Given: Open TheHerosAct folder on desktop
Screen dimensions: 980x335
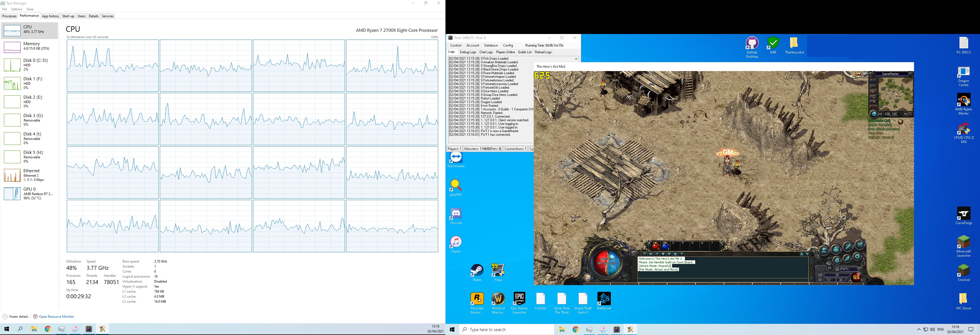Looking at the screenshot, I should point(794,45).
